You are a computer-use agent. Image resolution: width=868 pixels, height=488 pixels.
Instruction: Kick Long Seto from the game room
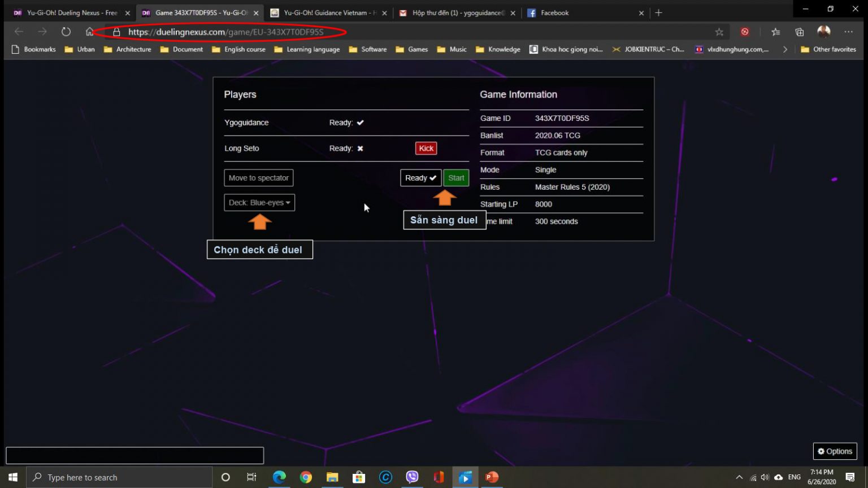[x=426, y=148]
